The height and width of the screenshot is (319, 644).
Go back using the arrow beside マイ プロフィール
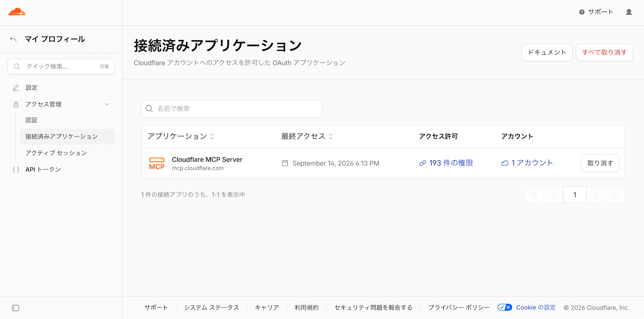[13, 39]
